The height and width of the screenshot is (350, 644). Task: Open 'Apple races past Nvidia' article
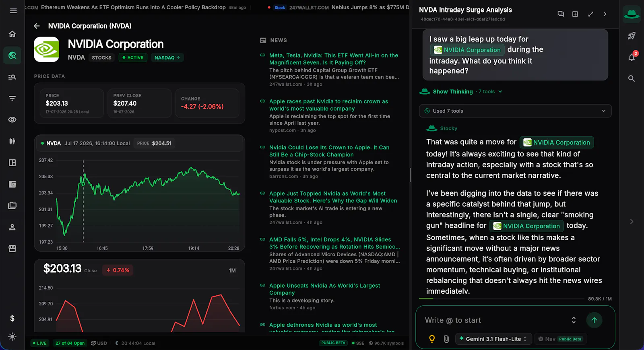[x=328, y=105]
